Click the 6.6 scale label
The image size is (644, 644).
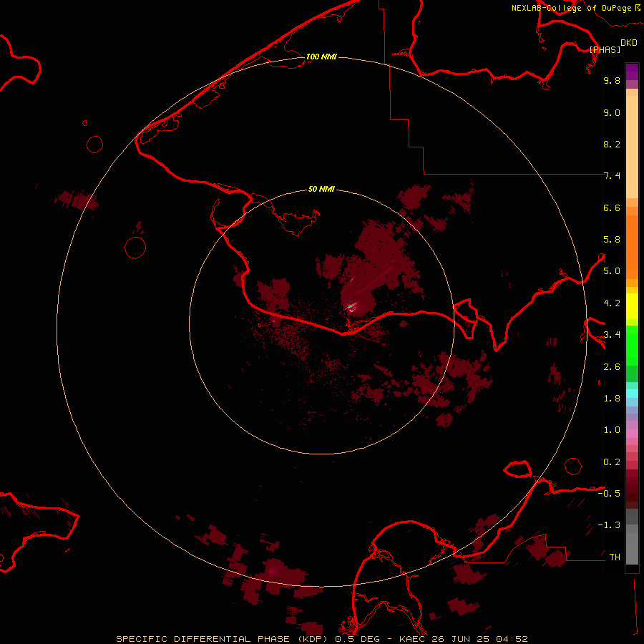click(x=612, y=208)
